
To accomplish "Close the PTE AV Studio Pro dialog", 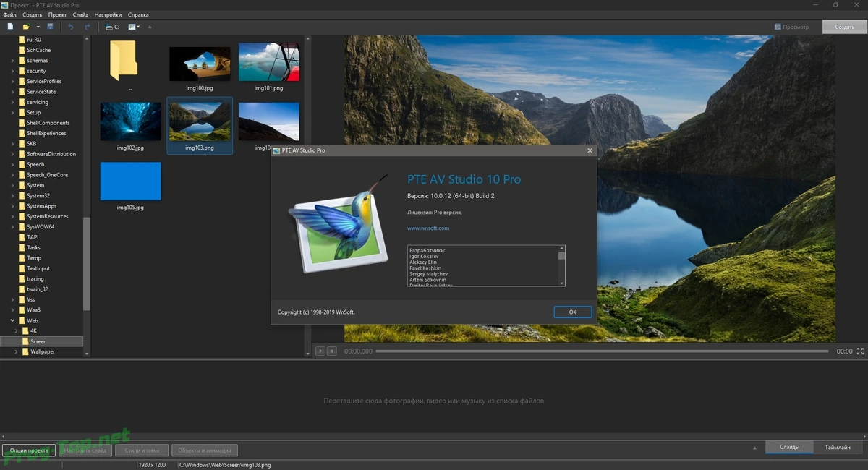I will click(590, 150).
